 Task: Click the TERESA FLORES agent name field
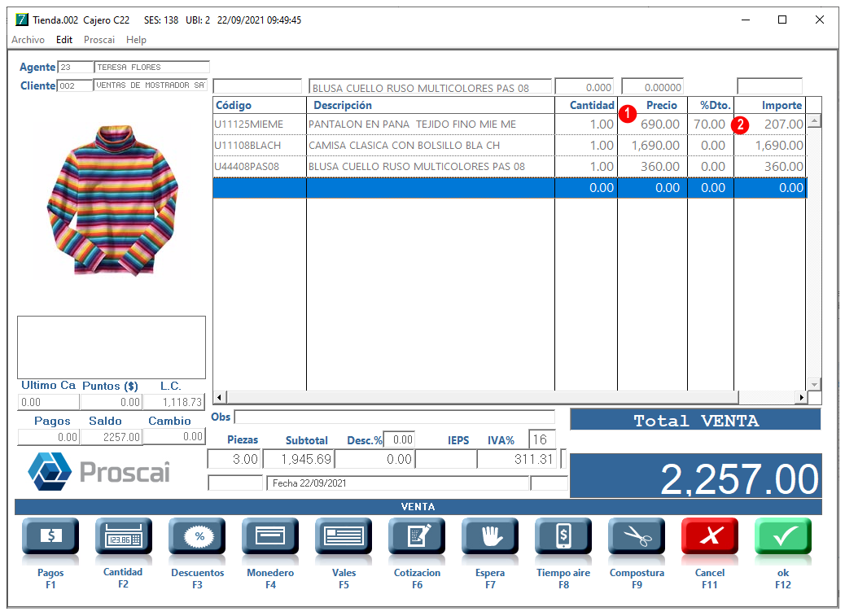152,68
